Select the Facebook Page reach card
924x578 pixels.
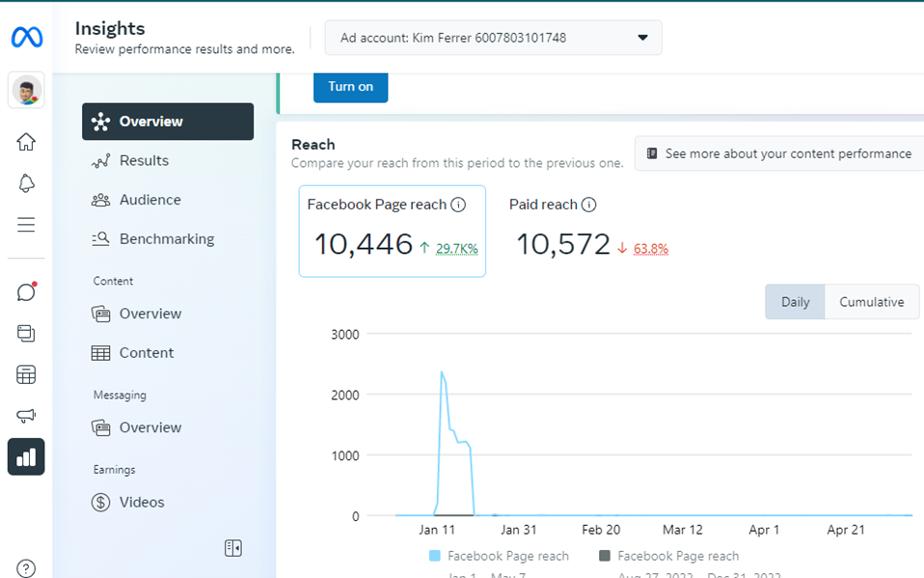[x=392, y=232]
